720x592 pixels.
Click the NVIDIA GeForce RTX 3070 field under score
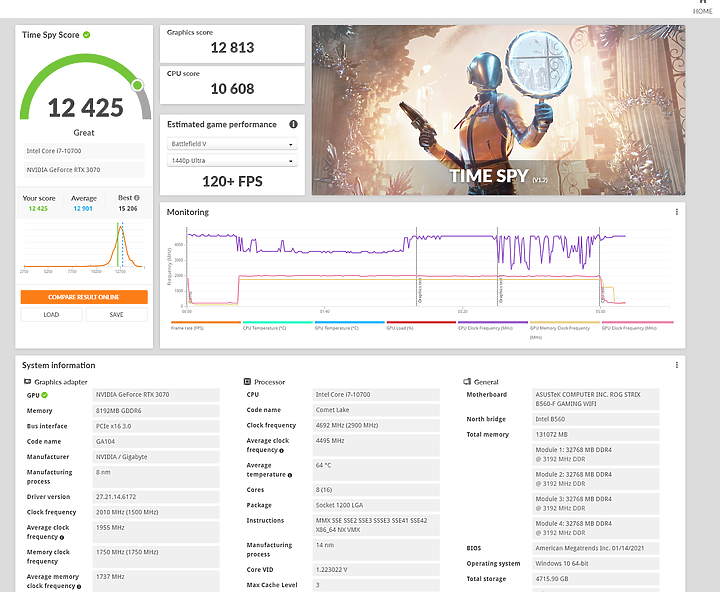[84, 170]
